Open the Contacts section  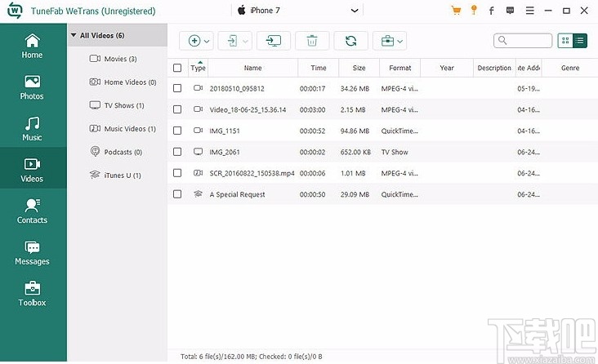point(32,211)
